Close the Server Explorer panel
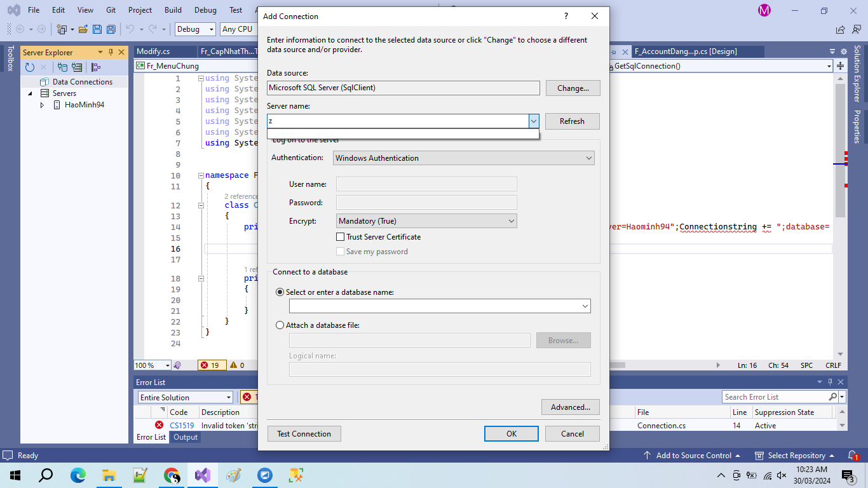Image resolution: width=868 pixels, height=488 pixels. pos(121,52)
